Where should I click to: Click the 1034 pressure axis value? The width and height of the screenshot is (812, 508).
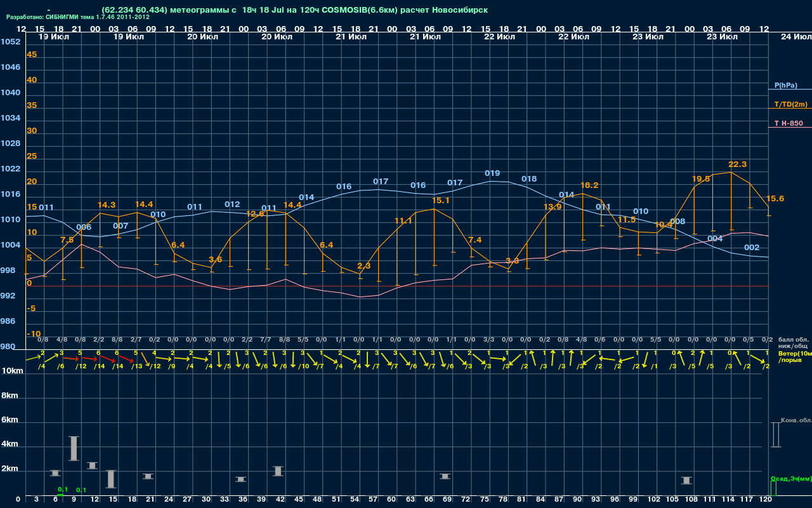coord(10,118)
